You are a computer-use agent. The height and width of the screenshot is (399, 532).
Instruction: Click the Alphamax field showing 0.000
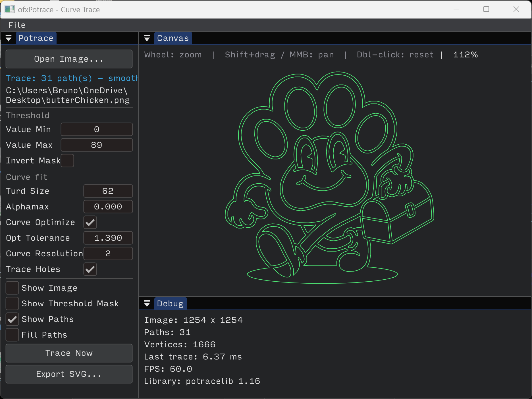click(108, 207)
